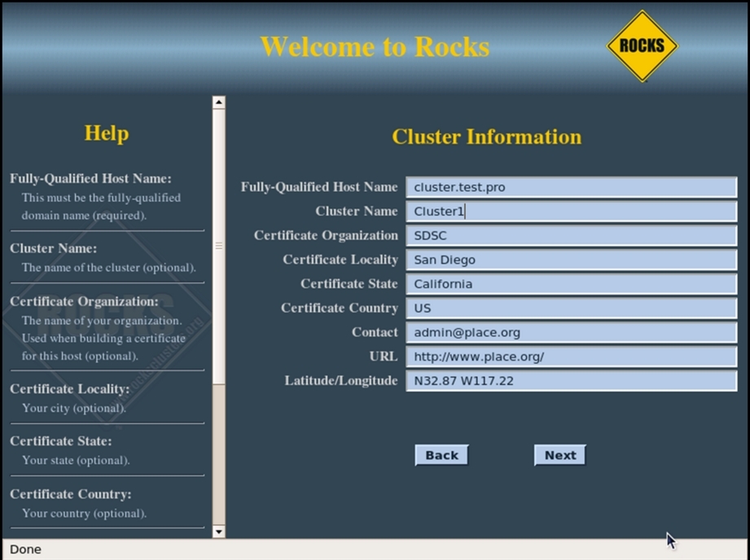Click help text 'Your state (optional).'
750x560 pixels.
(x=76, y=461)
